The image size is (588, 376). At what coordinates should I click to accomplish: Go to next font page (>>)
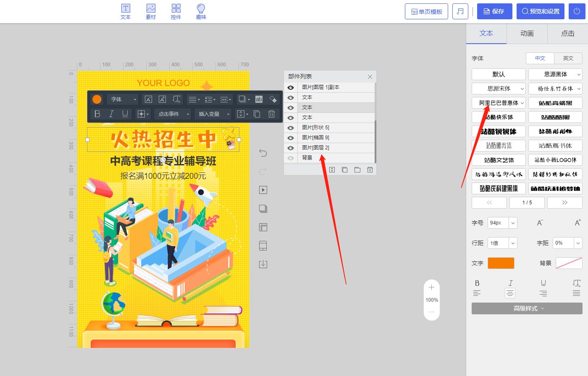coord(565,203)
